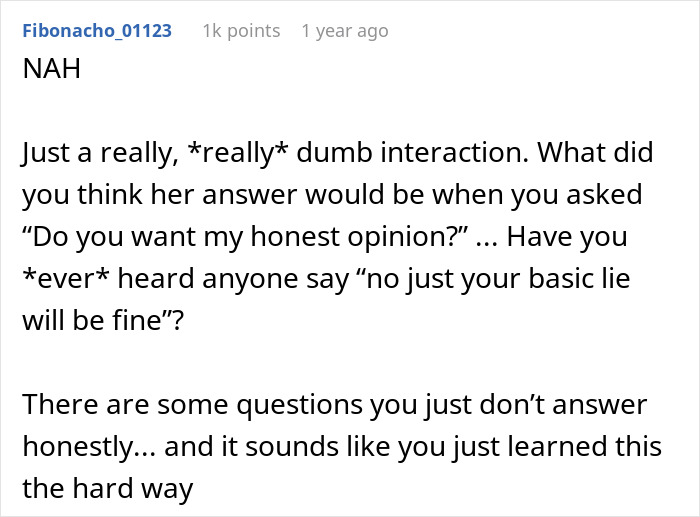The image size is (700, 517).
Task: Click the 1k points score
Action: [241, 31]
